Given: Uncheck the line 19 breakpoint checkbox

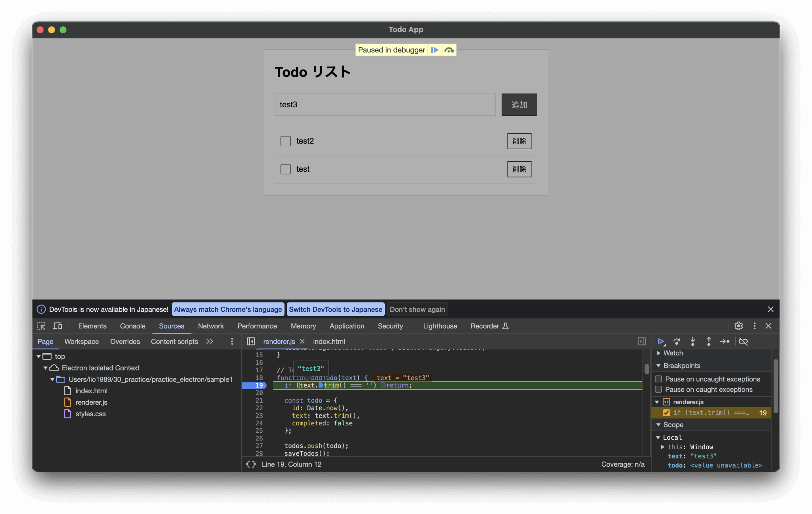Looking at the screenshot, I should pyautogui.click(x=666, y=413).
